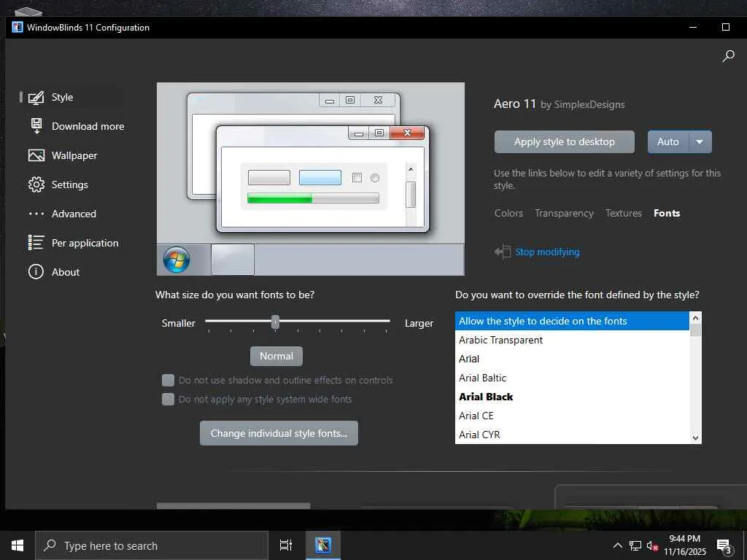
Task: Switch to the Textures tab
Action: [x=624, y=214]
